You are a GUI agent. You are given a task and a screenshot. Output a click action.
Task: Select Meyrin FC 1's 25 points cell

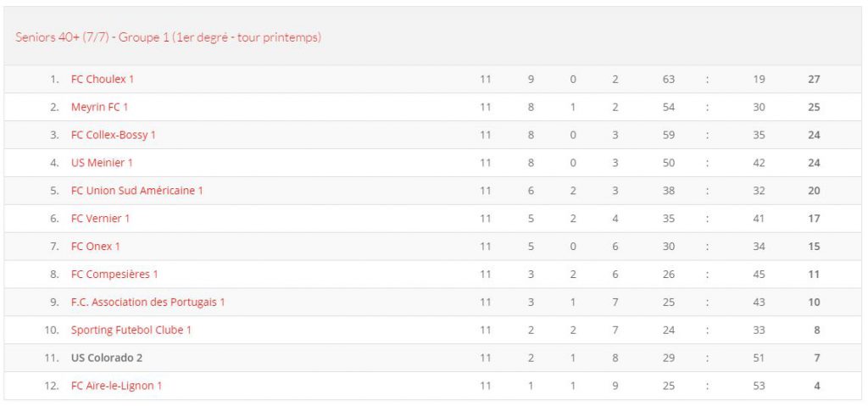pos(814,107)
